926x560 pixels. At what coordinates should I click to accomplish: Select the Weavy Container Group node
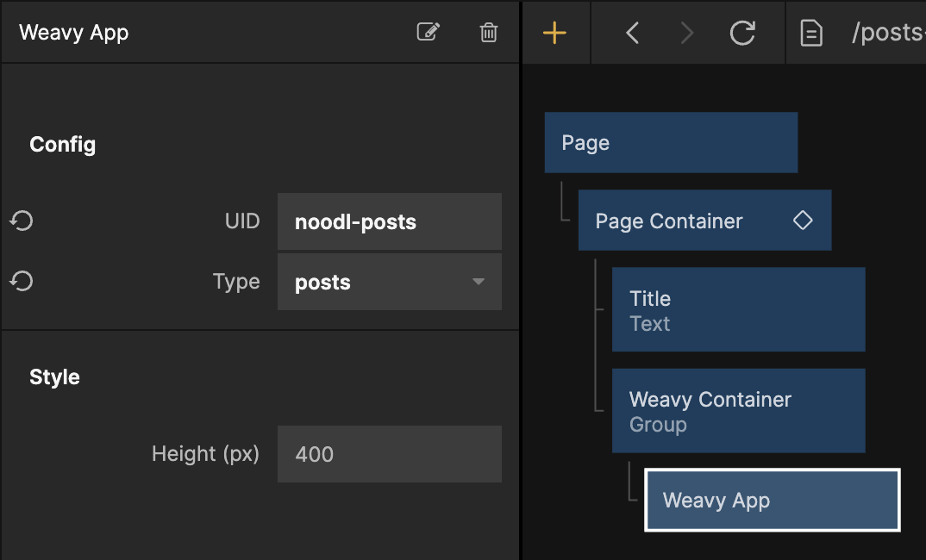tap(737, 411)
